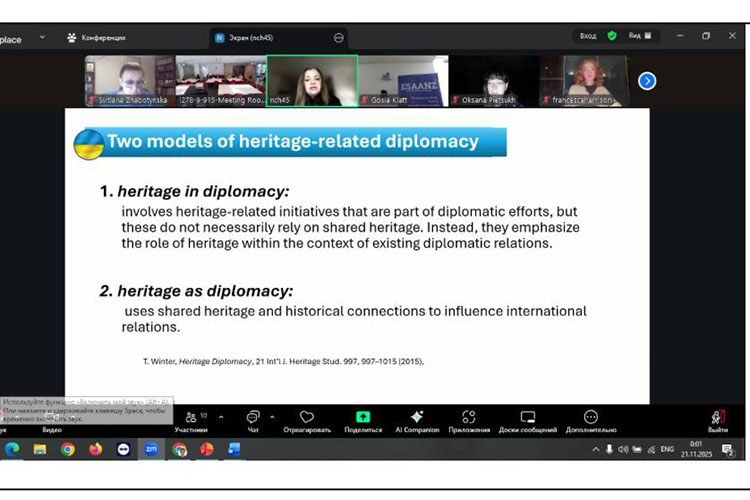
Task: Show next participants with the blue arrow
Action: coord(647,81)
